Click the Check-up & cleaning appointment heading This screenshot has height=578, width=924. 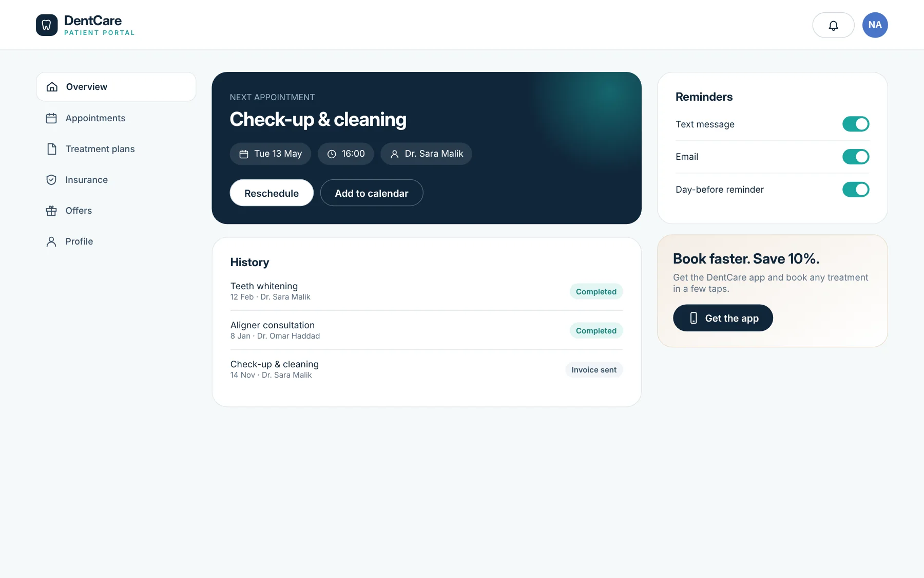pos(318,119)
